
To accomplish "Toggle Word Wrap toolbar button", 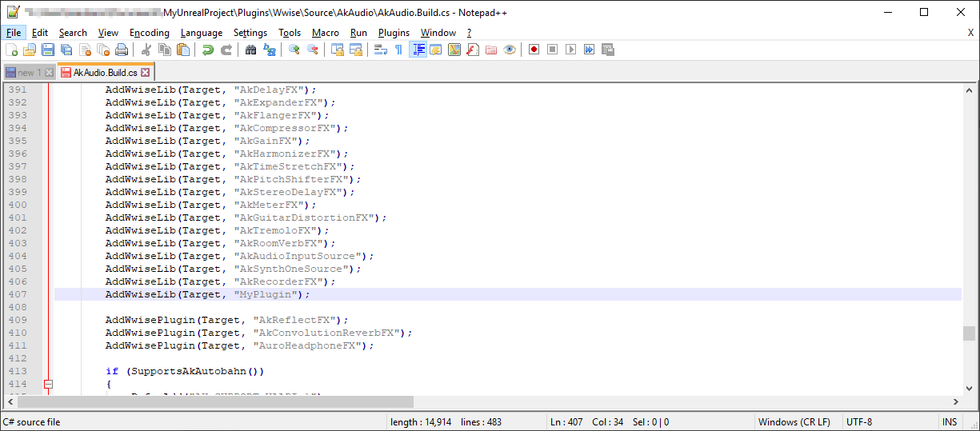I will (381, 50).
